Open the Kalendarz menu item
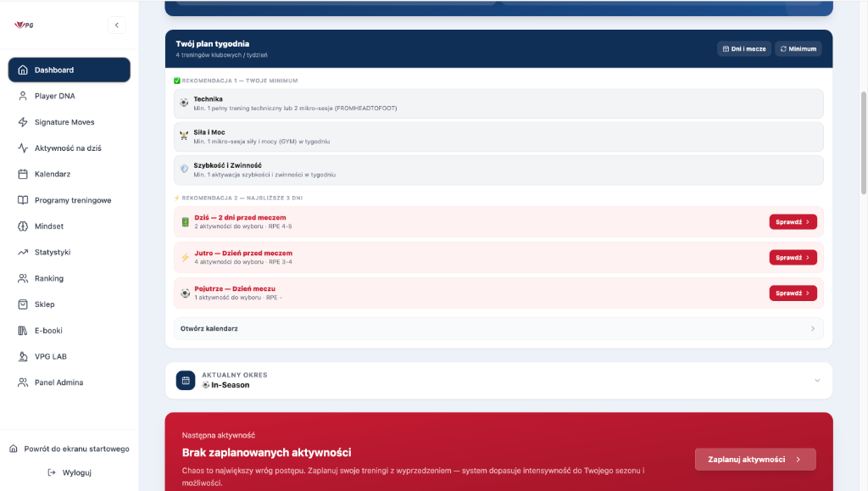This screenshot has width=868, height=491. (70, 174)
